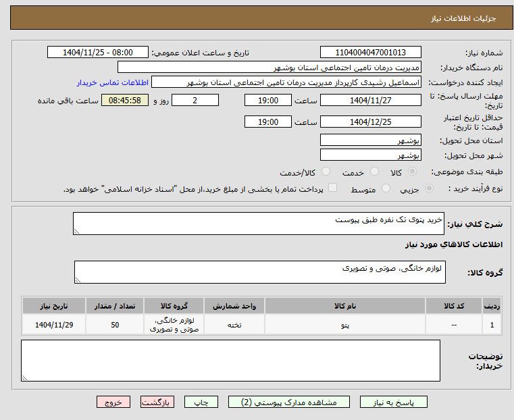Click response deadline date 1404/11/27 field
This screenshot has height=420, width=514.
point(371,100)
